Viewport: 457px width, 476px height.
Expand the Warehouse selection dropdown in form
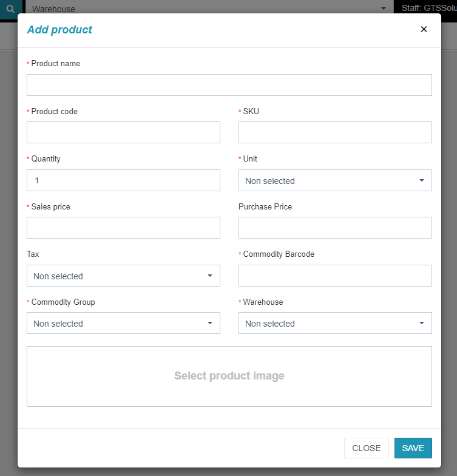[x=335, y=323]
